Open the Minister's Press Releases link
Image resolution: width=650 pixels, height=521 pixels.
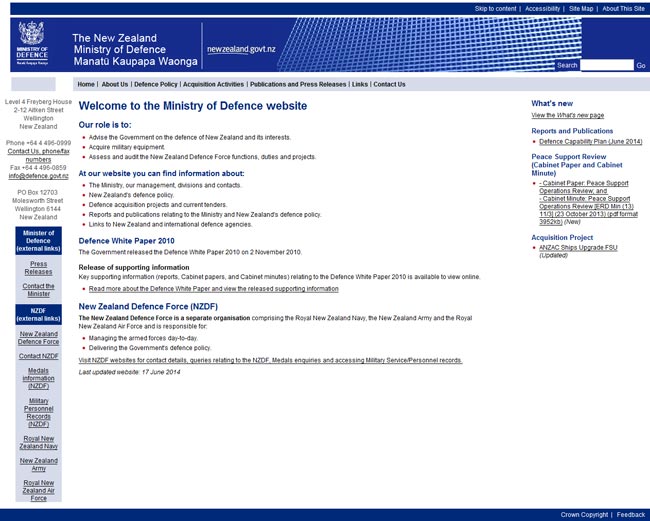click(39, 268)
